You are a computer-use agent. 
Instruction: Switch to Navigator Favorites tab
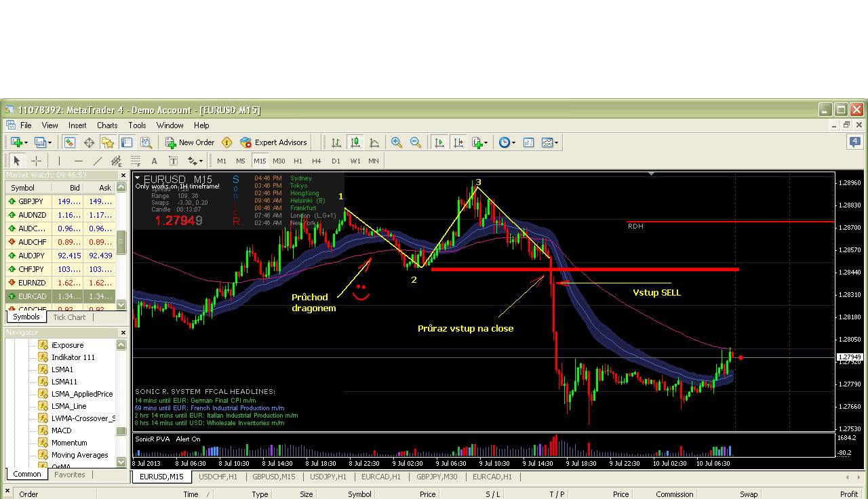click(x=70, y=475)
